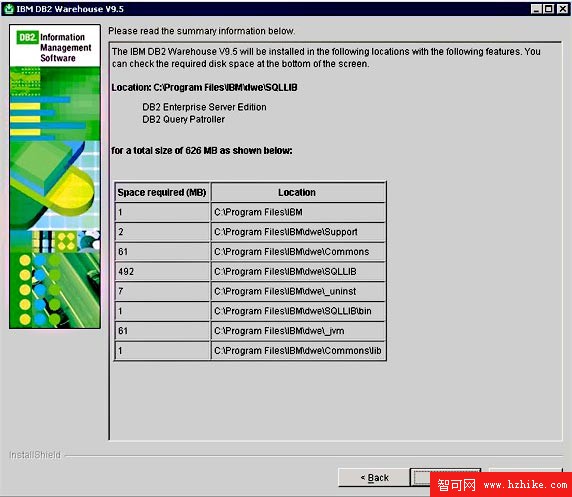Select cell C:\Program Files\IBM\dwe\_jvm
The image size is (572, 497).
[x=298, y=331]
